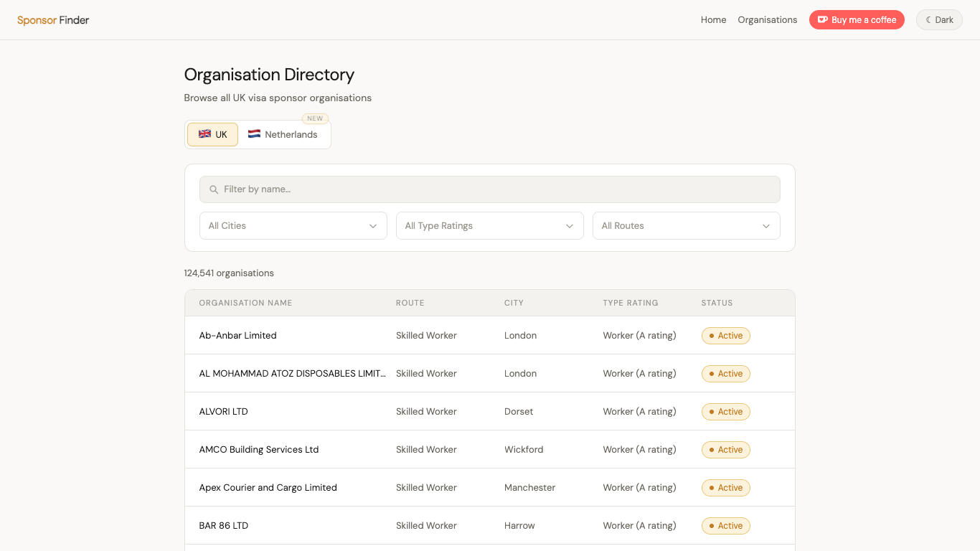Open the Ab-Anbar Limited row

(x=490, y=335)
